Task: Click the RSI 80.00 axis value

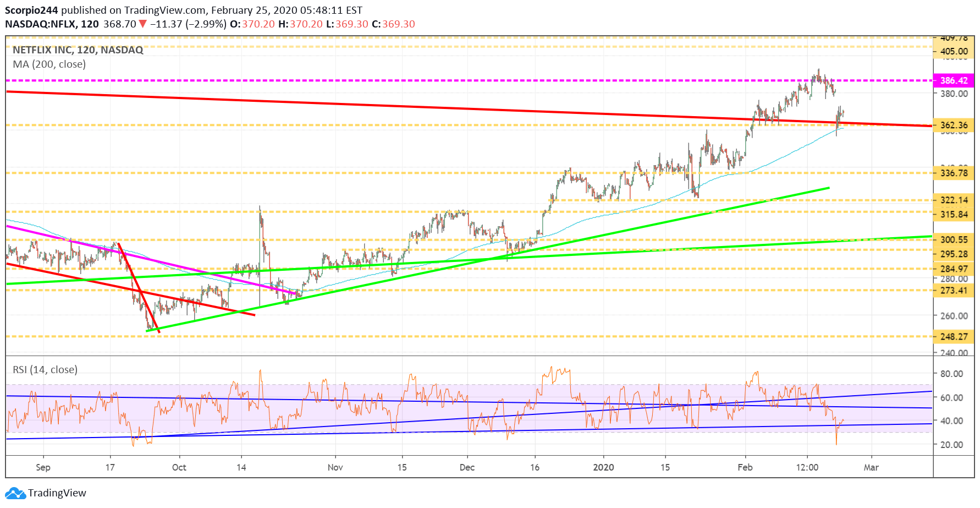Action: pyautogui.click(x=952, y=374)
